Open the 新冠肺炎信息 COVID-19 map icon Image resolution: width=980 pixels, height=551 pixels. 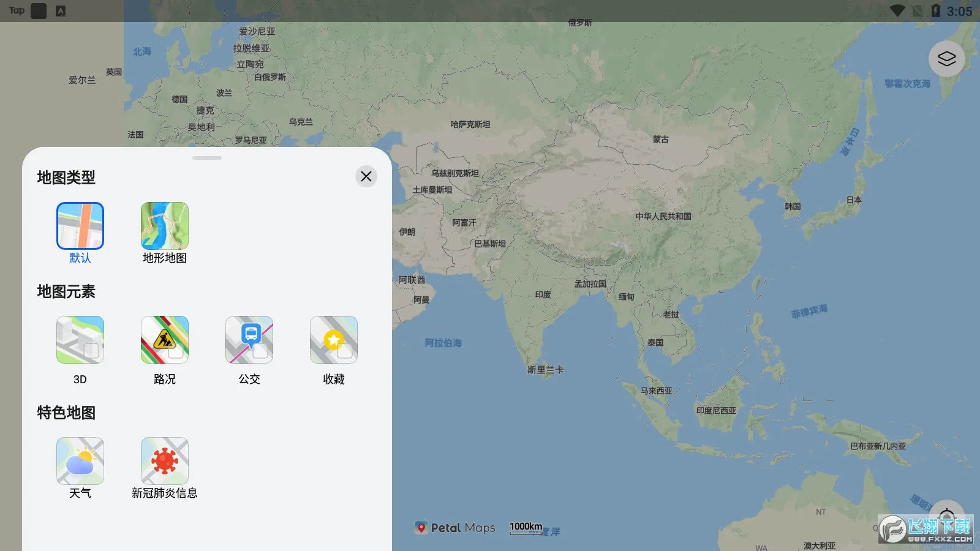[164, 460]
